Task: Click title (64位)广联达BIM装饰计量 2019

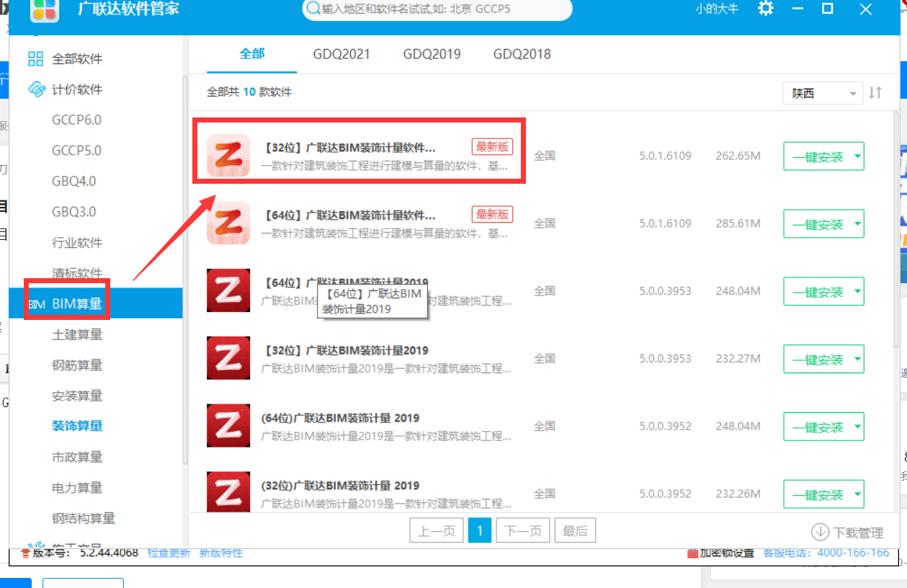Action: (340, 418)
